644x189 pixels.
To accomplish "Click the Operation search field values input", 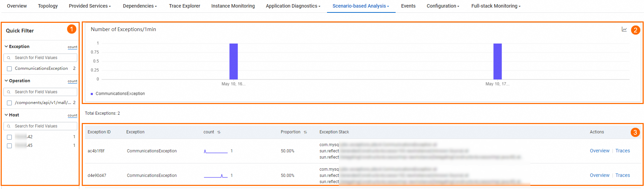I will [x=43, y=92].
